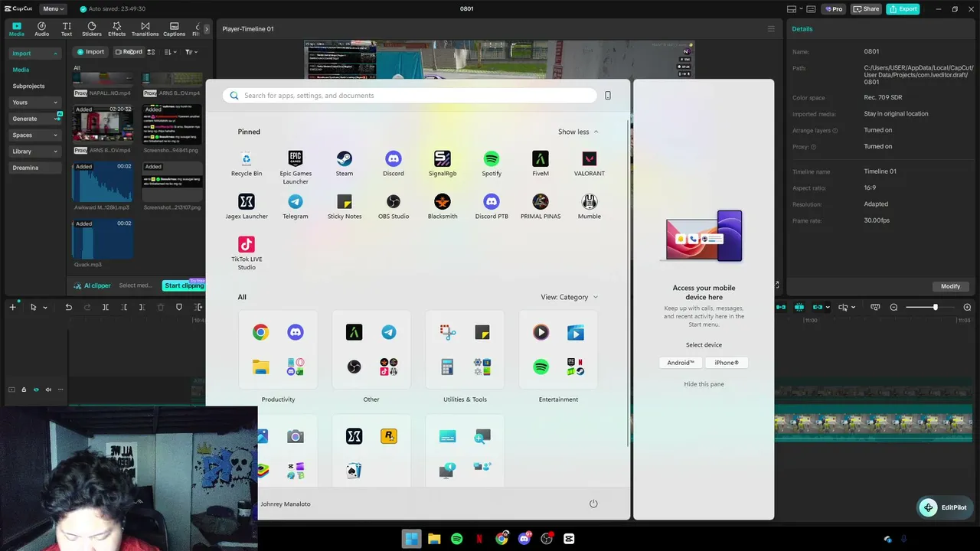The width and height of the screenshot is (980, 551).
Task: Open the Recycle Bin pinned shortcut
Action: tap(247, 163)
